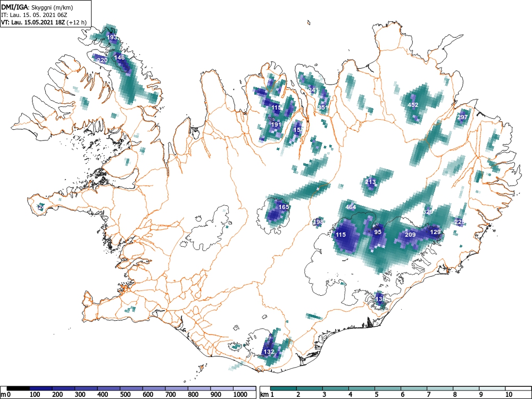This screenshot has height=399, width=532.
Task: Click the 191 value label
Action: pos(276,124)
